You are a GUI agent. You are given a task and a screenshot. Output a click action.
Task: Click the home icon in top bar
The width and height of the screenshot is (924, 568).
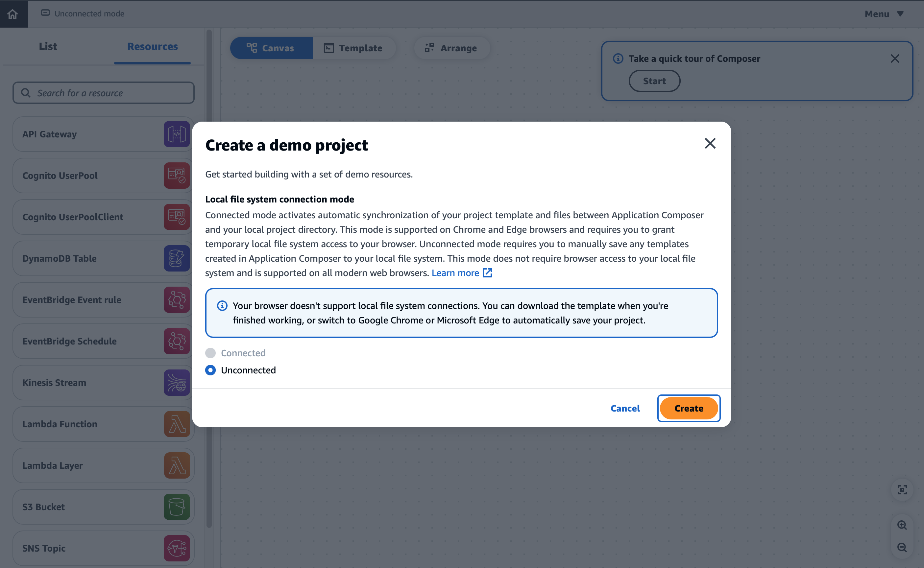[x=13, y=14]
